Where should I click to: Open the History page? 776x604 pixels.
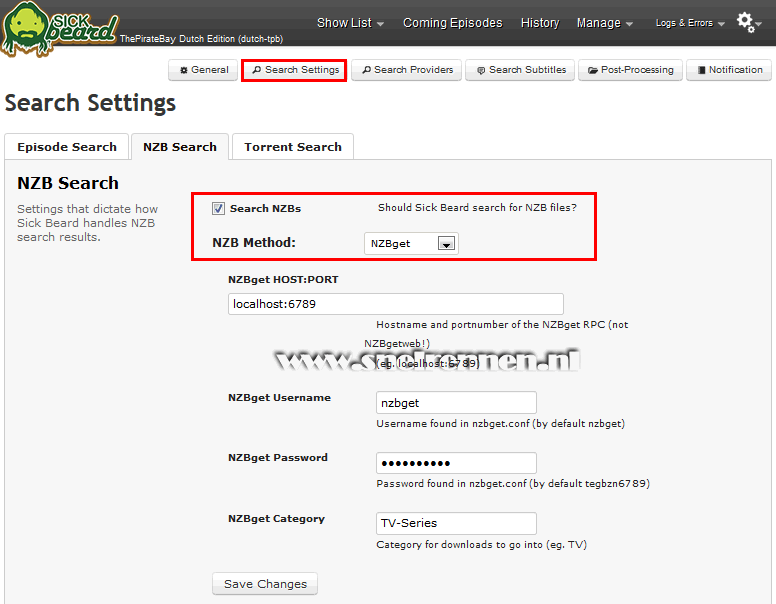point(540,23)
